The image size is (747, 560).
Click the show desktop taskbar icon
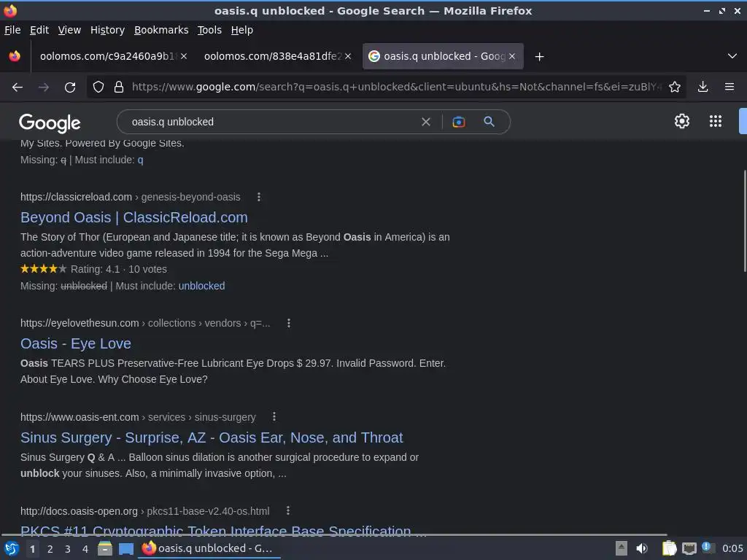pyautogui.click(x=125, y=548)
